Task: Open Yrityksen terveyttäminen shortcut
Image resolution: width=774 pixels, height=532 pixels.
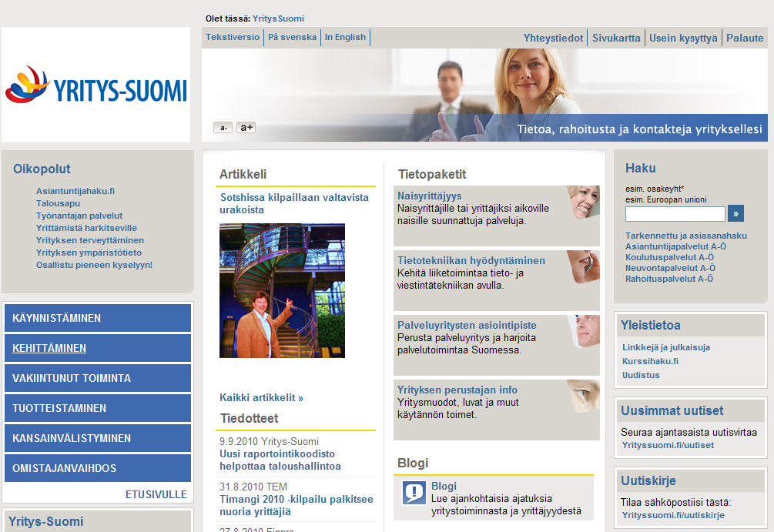Action: point(90,240)
